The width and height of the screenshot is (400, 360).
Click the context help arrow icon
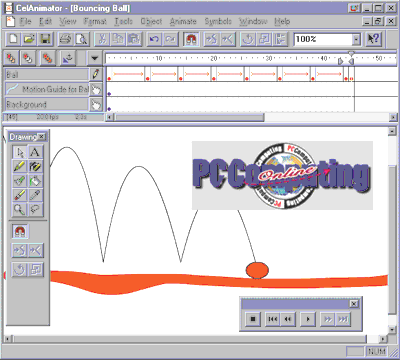point(373,39)
